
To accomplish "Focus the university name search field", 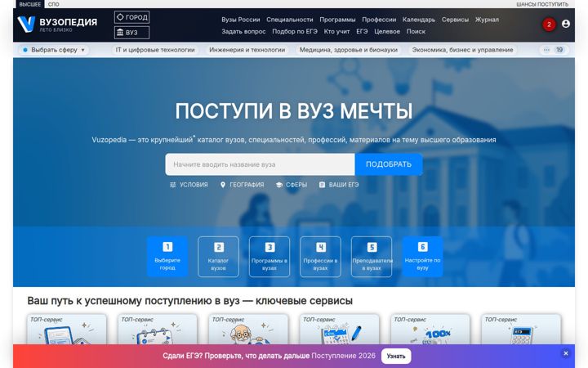I will coord(260,164).
